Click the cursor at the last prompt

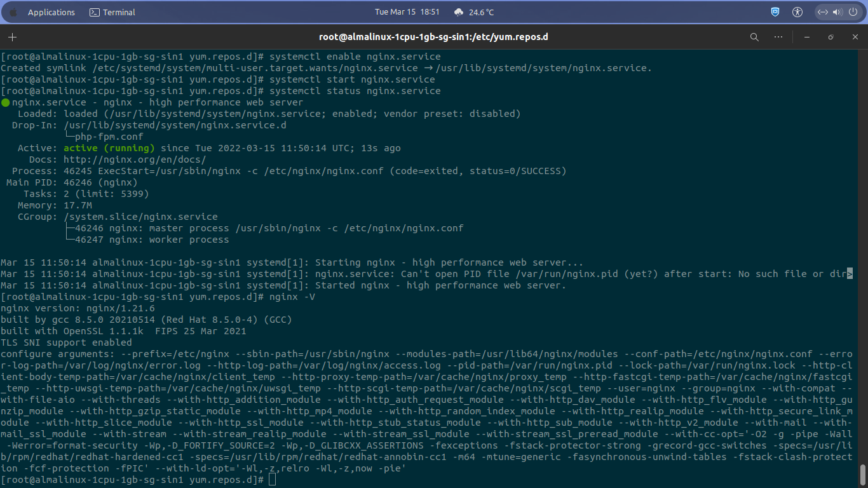pos(273,480)
